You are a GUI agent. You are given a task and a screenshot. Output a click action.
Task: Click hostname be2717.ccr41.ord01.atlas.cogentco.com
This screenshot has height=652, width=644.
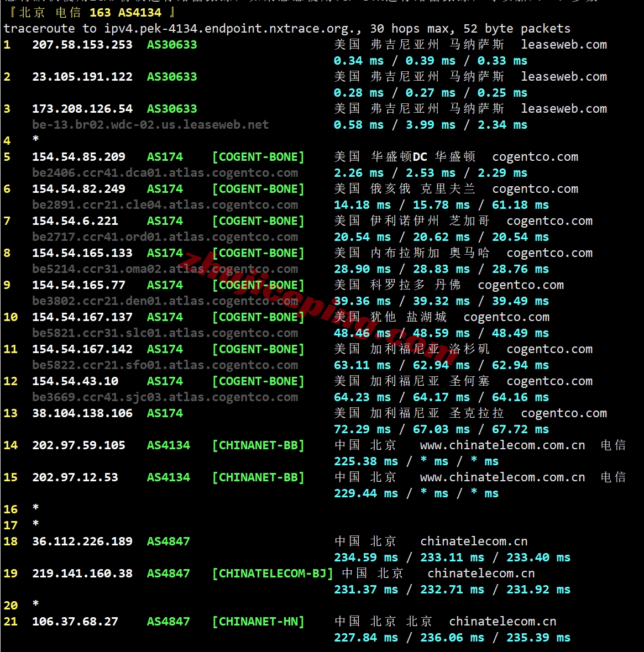(165, 236)
